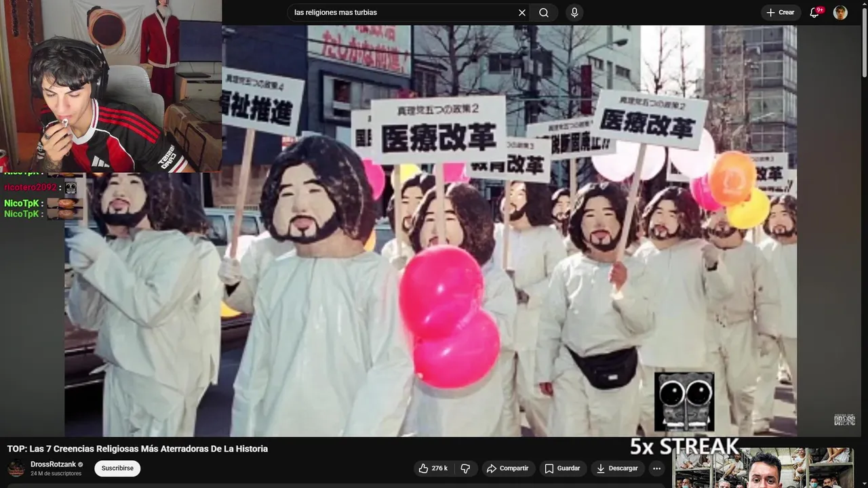Open the account avatar menu
The height and width of the screenshot is (488, 868).
pyautogui.click(x=840, y=12)
